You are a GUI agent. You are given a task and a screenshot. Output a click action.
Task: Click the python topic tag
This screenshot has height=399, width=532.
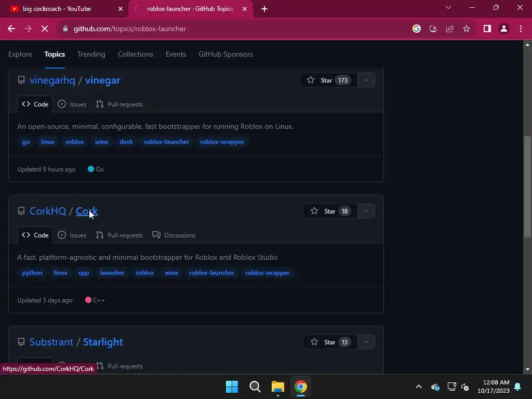click(x=32, y=273)
